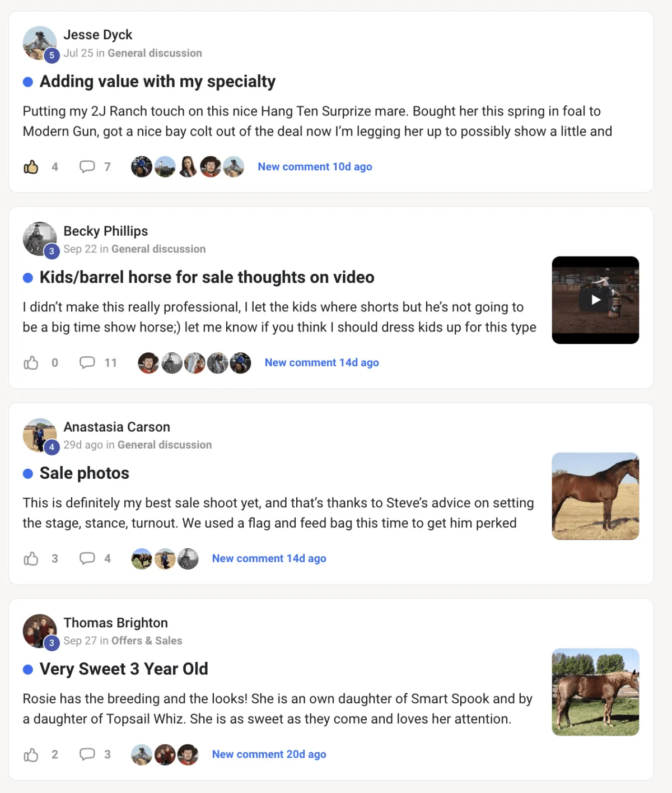
Task: Open the New comment 20d ago link
Action: tap(269, 754)
